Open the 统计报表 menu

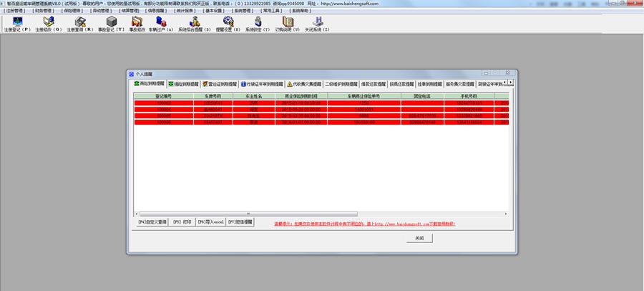click(166, 11)
